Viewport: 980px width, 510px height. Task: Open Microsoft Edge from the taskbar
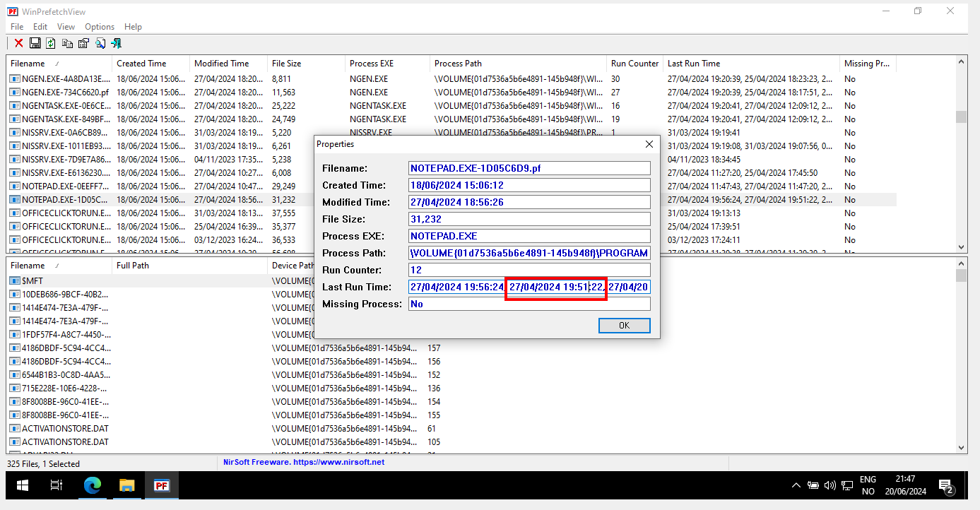92,485
